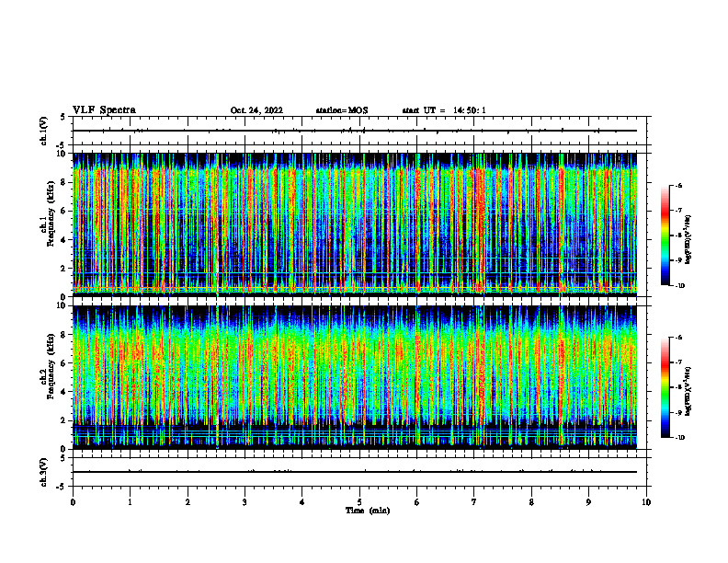The width and height of the screenshot is (728, 563).
Task: Click the "ch.1(V)" waveform axis label
Action: (44, 131)
